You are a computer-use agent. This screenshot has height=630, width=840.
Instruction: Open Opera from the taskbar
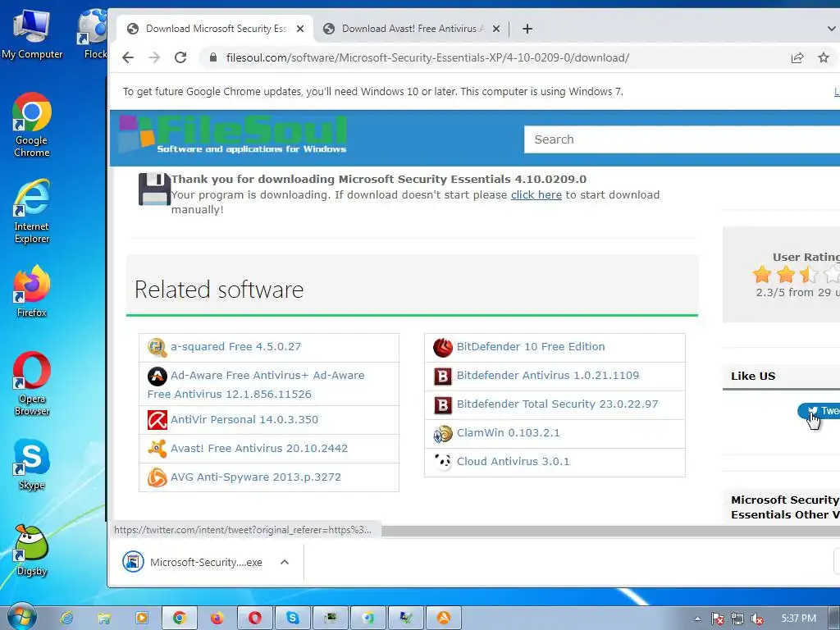[x=255, y=618]
